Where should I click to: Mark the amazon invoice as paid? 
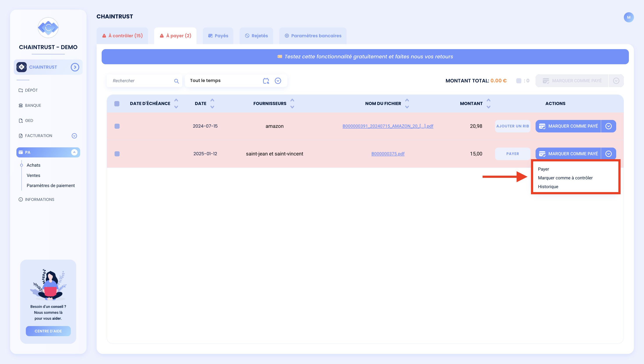(x=568, y=126)
